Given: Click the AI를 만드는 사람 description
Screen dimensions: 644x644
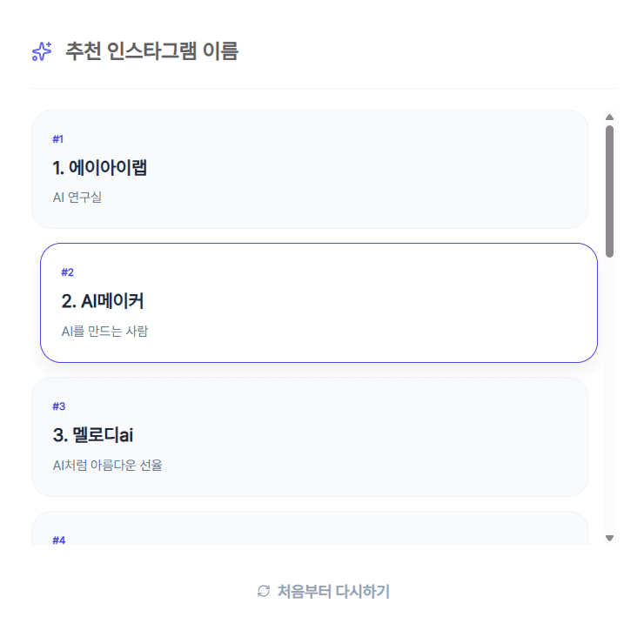Looking at the screenshot, I should (104, 332).
